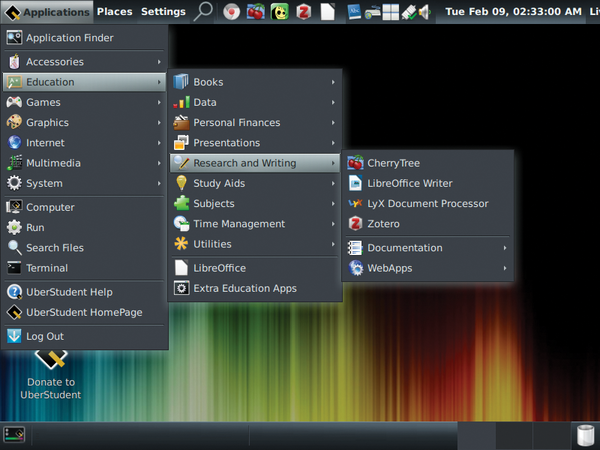Screen dimensions: 600x450
Task: Click the bottom panel show desktop icon
Action: (x=14, y=435)
